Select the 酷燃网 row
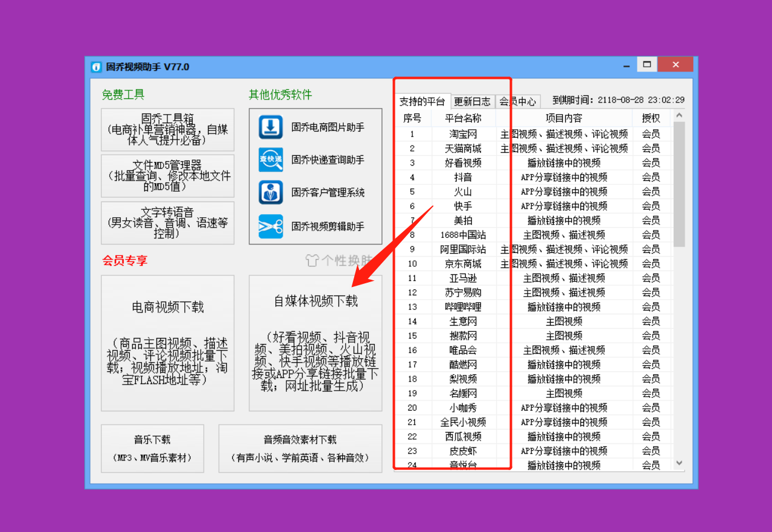The height and width of the screenshot is (532, 772). pos(533,365)
